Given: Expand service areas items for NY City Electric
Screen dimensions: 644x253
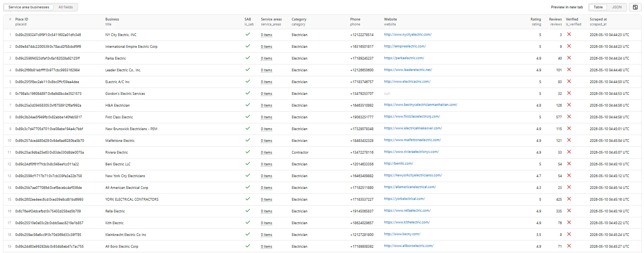Looking at the screenshot, I should (x=267, y=35).
